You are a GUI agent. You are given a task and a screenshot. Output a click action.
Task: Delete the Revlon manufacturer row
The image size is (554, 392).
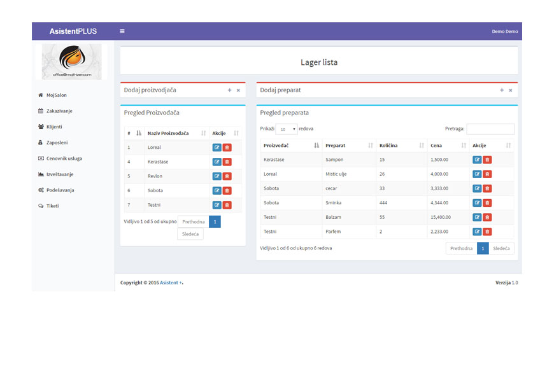click(227, 176)
